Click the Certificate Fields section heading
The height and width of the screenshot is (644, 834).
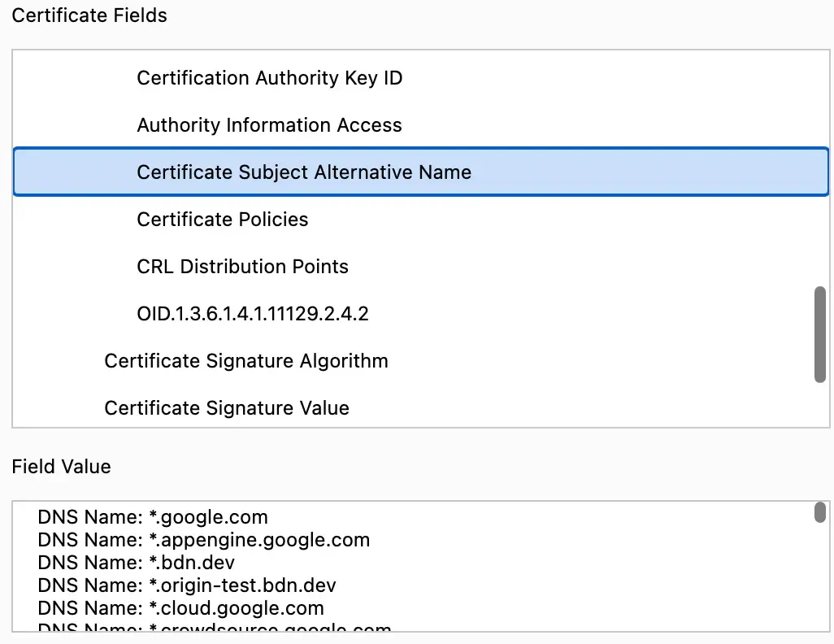point(89,15)
